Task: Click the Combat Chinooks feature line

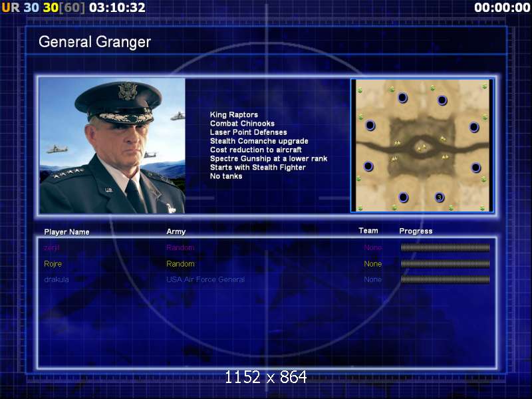Action: click(x=242, y=124)
